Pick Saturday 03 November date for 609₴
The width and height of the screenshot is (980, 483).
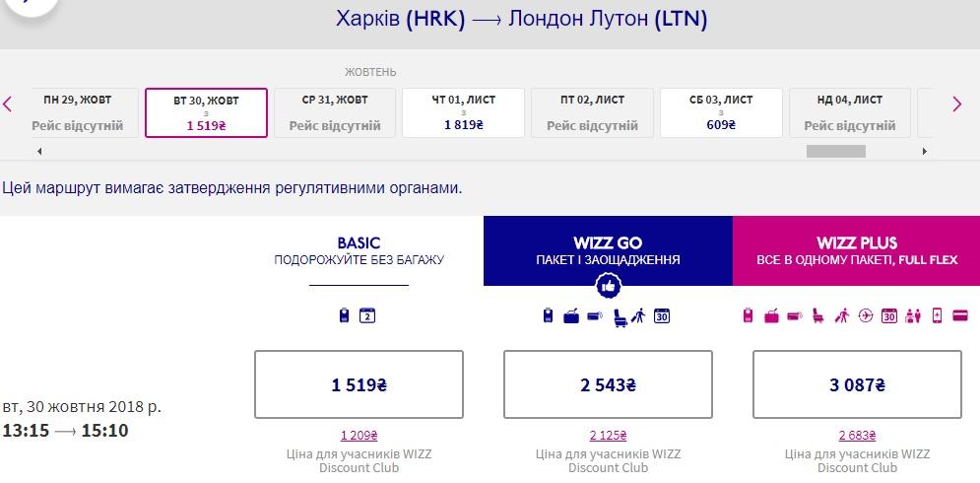[x=721, y=112]
